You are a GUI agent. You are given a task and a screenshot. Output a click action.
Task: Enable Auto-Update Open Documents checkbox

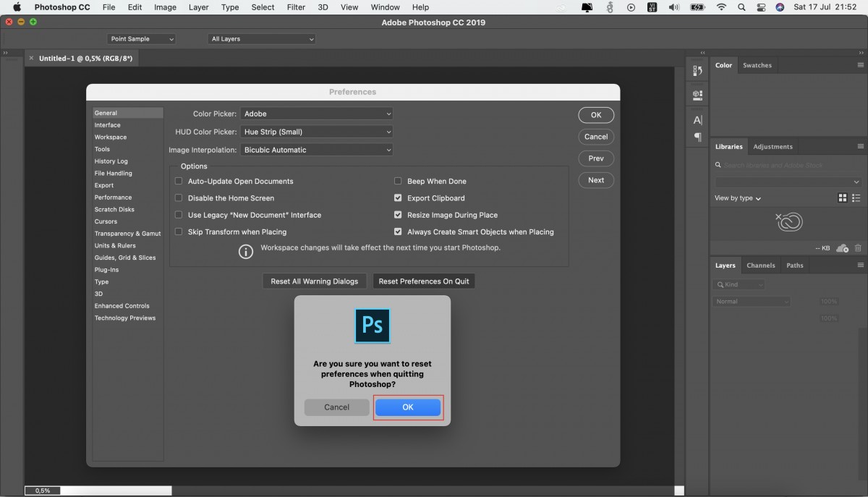coord(179,182)
